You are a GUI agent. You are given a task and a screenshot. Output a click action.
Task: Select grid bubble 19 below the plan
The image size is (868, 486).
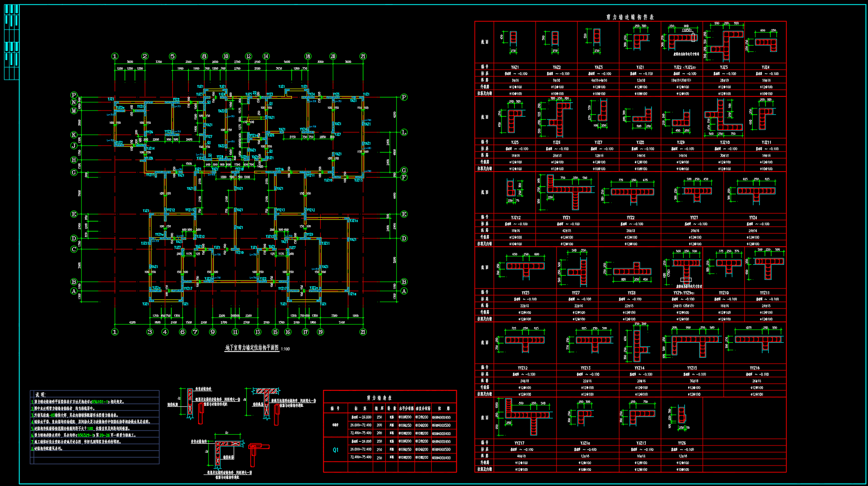(320, 332)
